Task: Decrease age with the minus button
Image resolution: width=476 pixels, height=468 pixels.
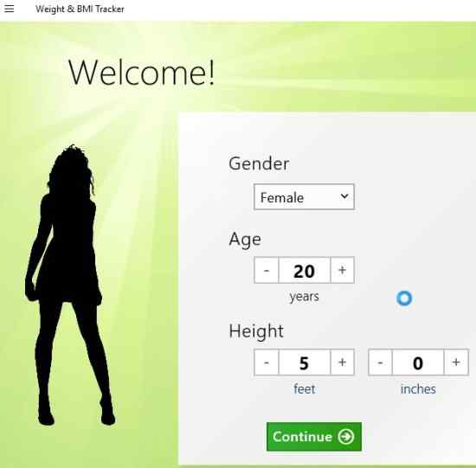Action: (267, 270)
